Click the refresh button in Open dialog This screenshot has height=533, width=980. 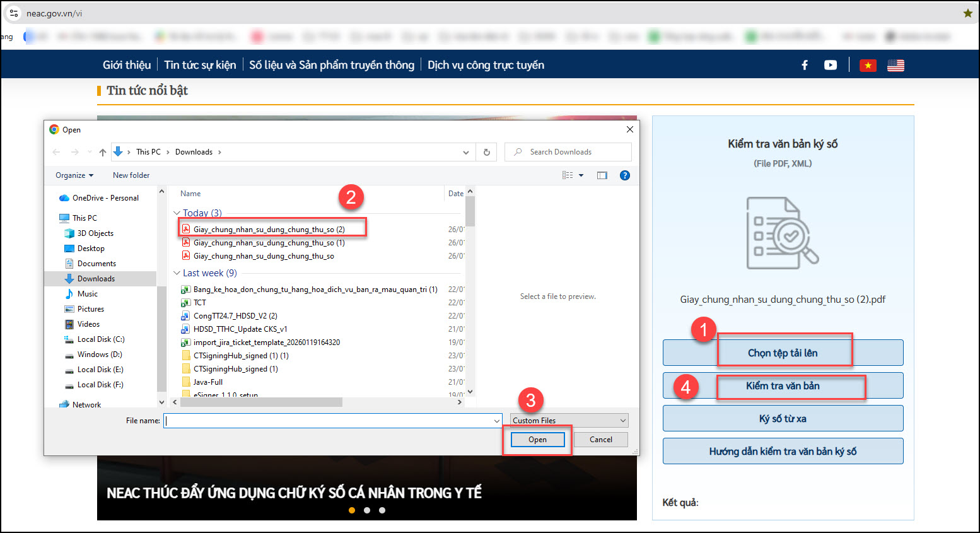point(486,152)
